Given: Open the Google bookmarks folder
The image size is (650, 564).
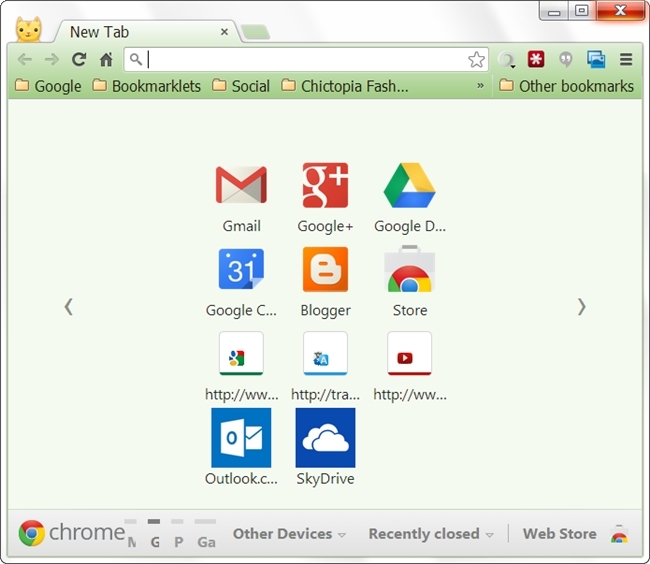Looking at the screenshot, I should [48, 86].
